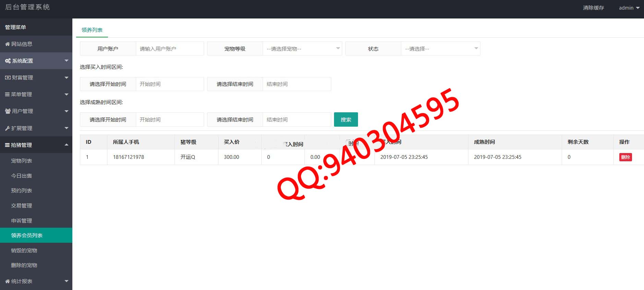This screenshot has height=290, width=644.
Task: Click the home icon beside 统计报表
Action: click(7, 281)
